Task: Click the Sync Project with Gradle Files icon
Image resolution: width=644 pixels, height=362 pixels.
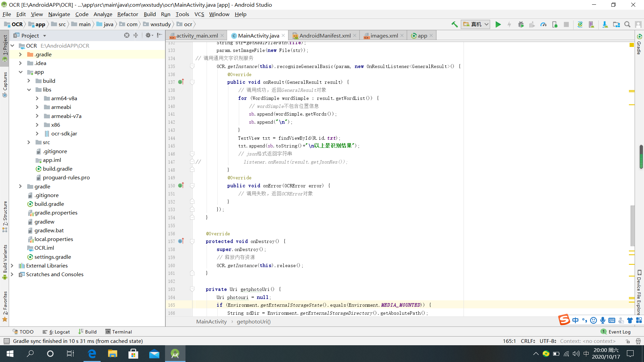Action: point(580,24)
